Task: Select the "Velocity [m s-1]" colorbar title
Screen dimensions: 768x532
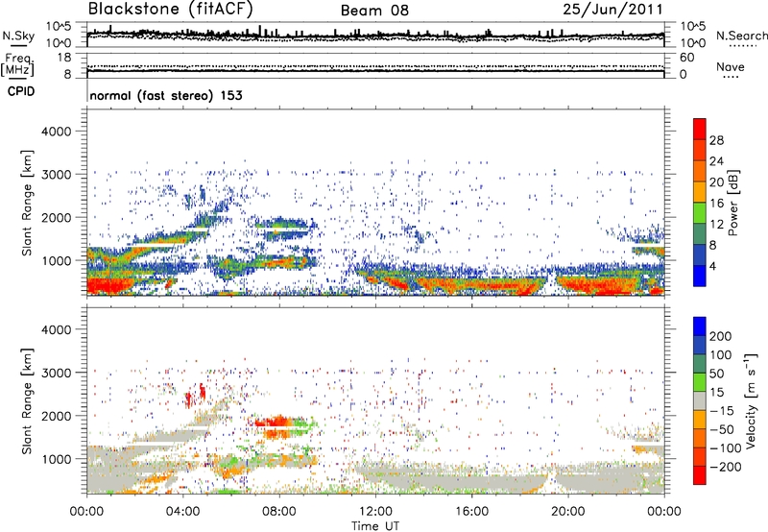Action: [752, 400]
